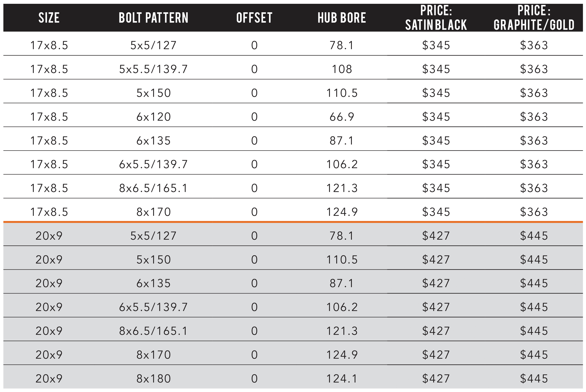Select the 20x9 6x135 bolt pattern cell
Image resolution: width=586 pixels, height=392 pixels.
[153, 284]
